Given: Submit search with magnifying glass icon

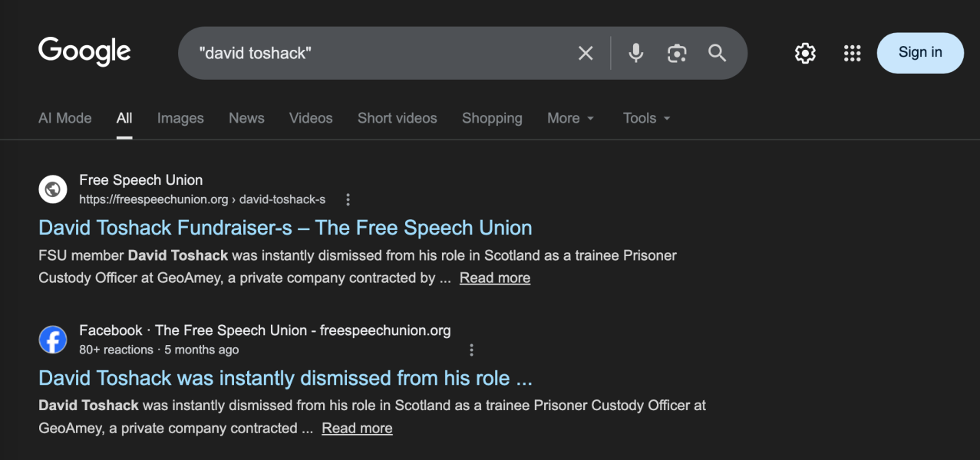Looking at the screenshot, I should point(717,53).
